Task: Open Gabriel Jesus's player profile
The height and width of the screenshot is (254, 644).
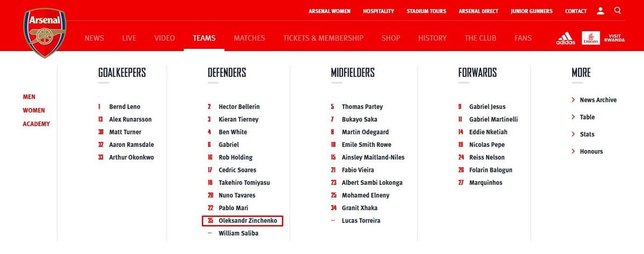Action: [487, 107]
